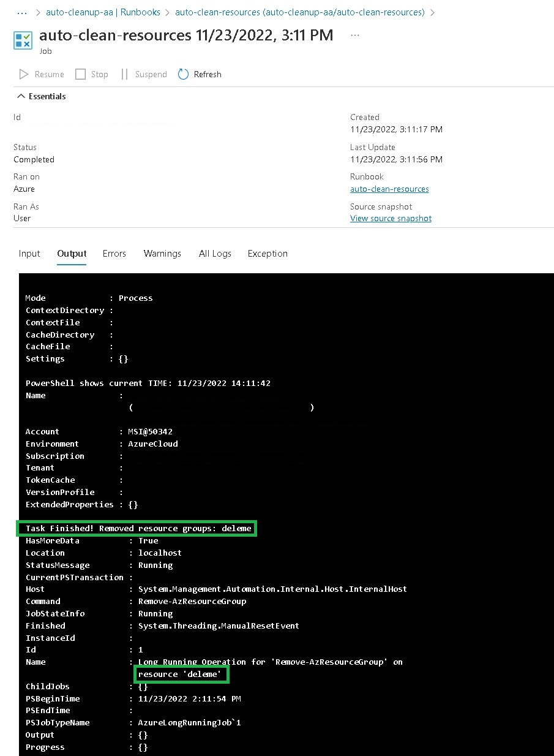The image size is (554, 756).
Task: Navigate to auto-clean-resources breadcrumb link
Action: pyautogui.click(x=299, y=12)
